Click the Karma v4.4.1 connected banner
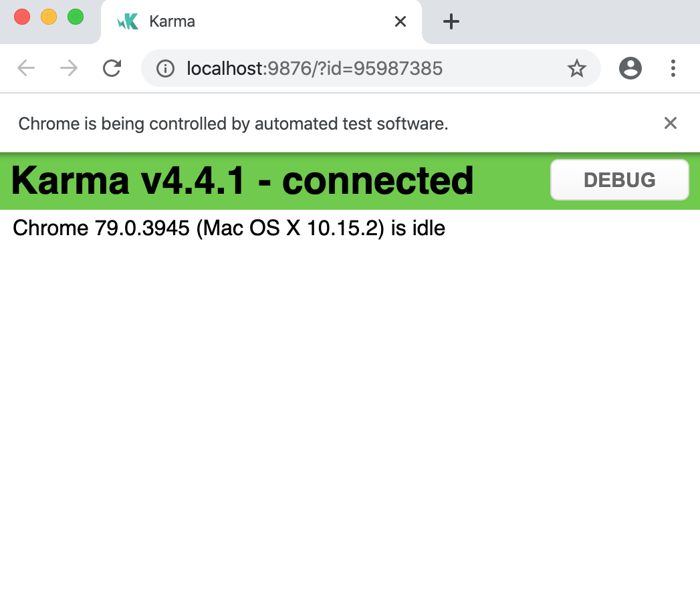This screenshot has height=600, width=700. point(241,179)
